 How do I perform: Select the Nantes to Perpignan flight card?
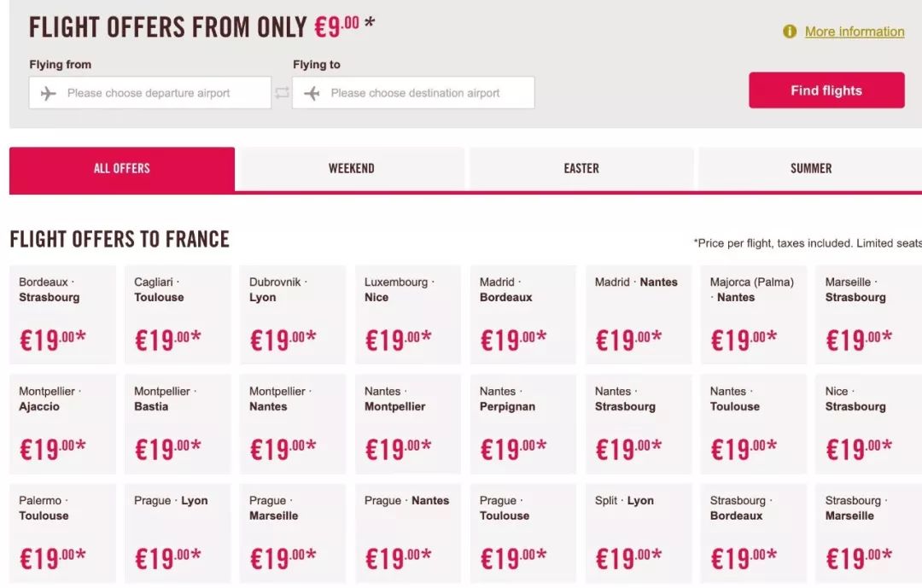tap(523, 423)
